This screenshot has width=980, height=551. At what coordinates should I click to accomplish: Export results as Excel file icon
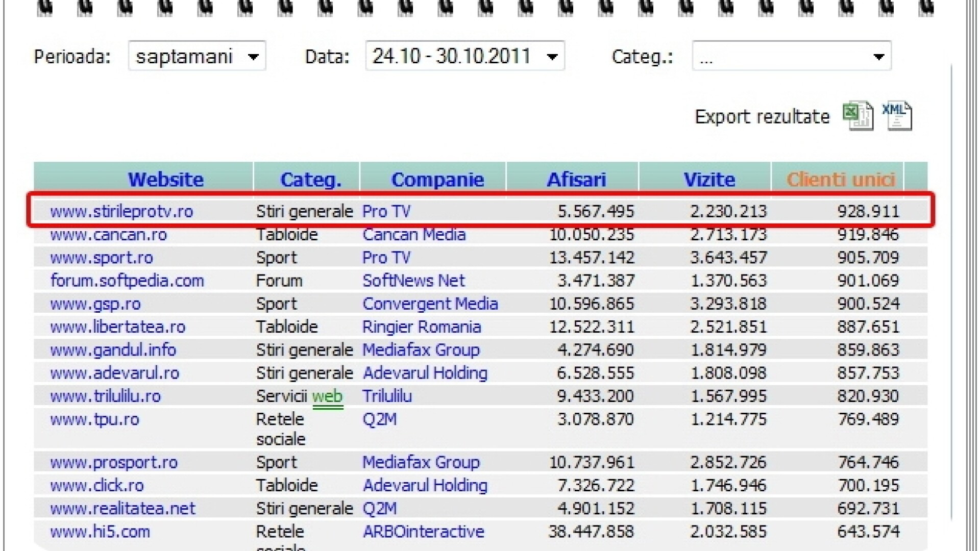(x=857, y=116)
